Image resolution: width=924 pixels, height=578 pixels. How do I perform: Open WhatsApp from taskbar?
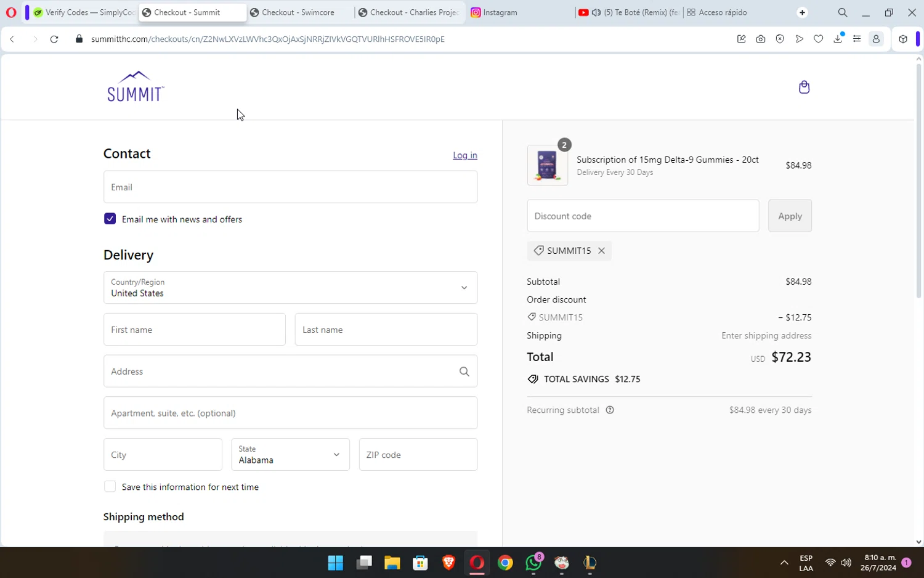point(533,563)
